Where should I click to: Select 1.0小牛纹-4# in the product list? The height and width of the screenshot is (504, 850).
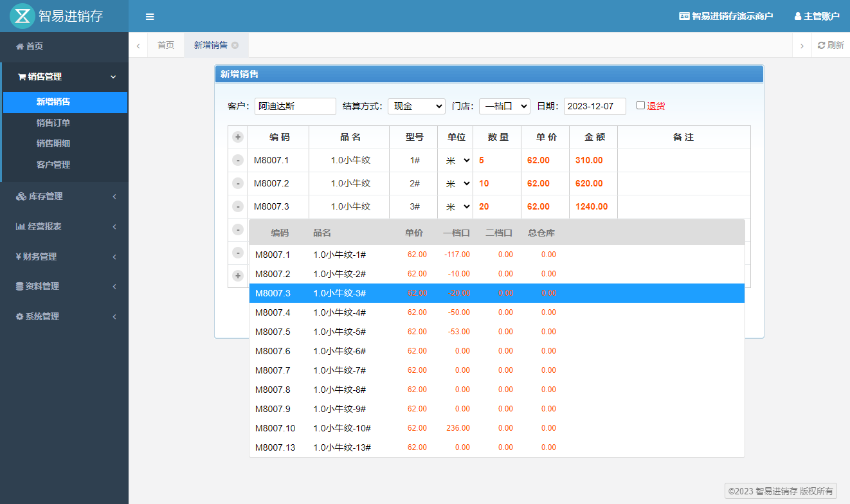pos(496,312)
